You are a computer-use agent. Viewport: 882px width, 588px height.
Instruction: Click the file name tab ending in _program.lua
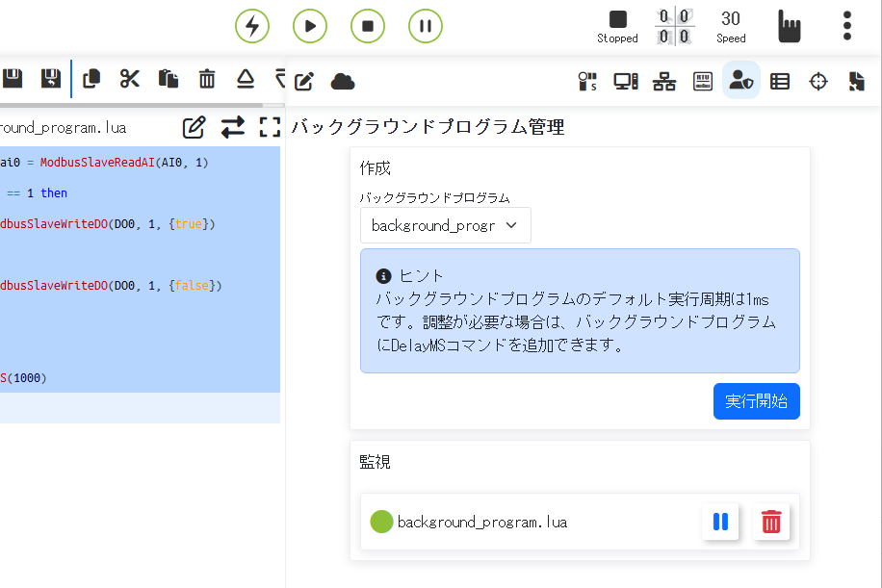click(63, 128)
